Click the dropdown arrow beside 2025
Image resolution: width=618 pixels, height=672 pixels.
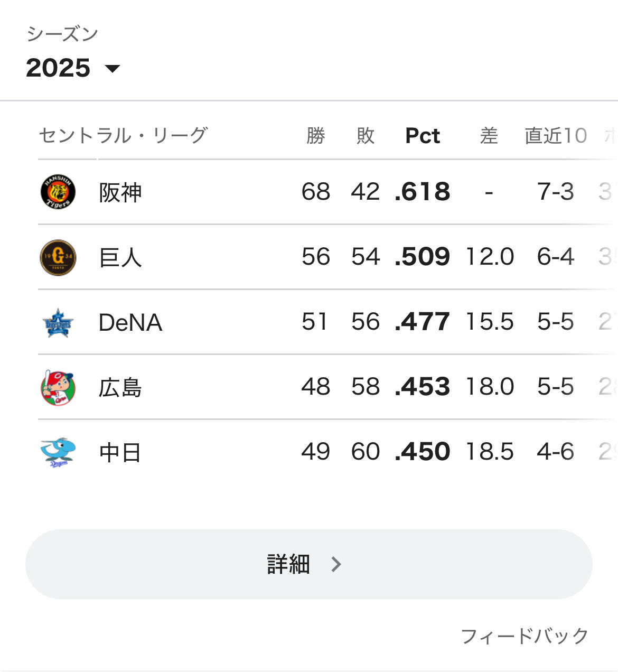click(x=113, y=69)
